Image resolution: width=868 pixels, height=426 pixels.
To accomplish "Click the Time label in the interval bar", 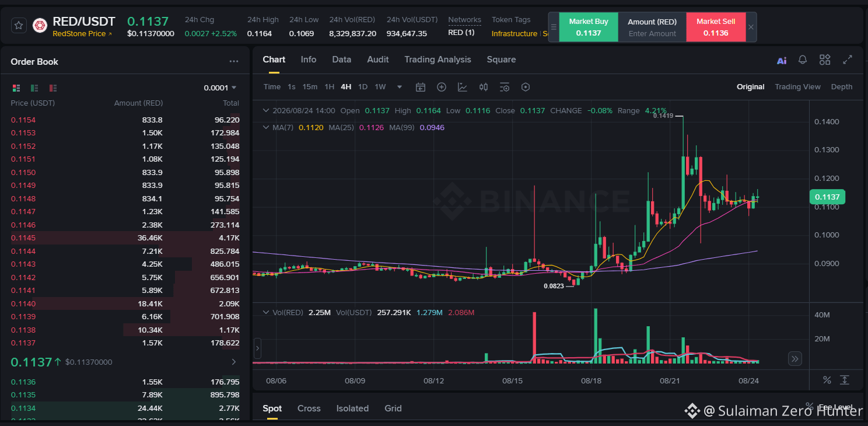I will click(x=272, y=87).
